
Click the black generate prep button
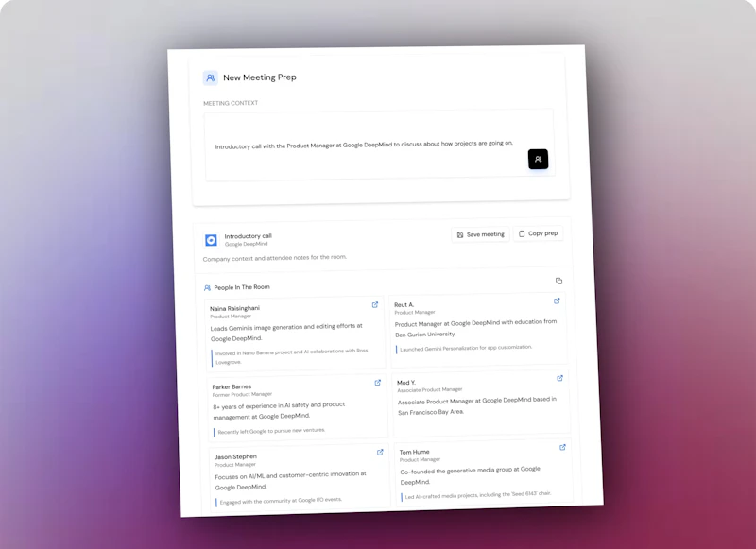pos(538,159)
